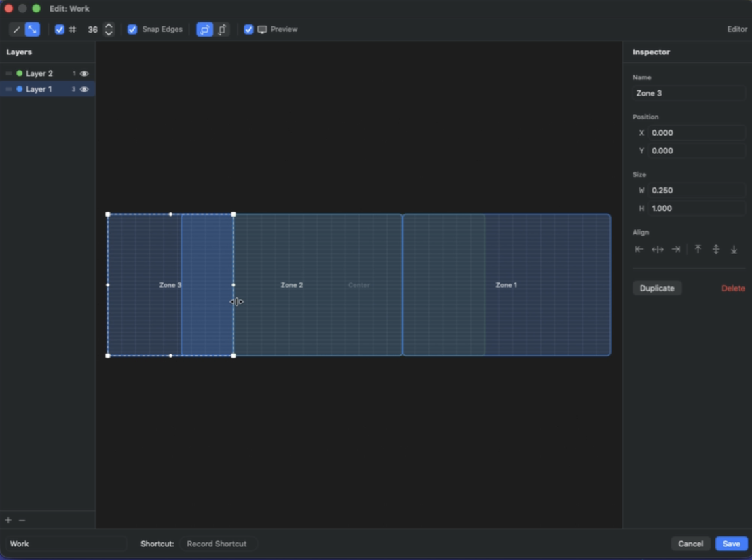Disable the grid checkbox
Screen dimensions: 752x560
click(x=60, y=30)
